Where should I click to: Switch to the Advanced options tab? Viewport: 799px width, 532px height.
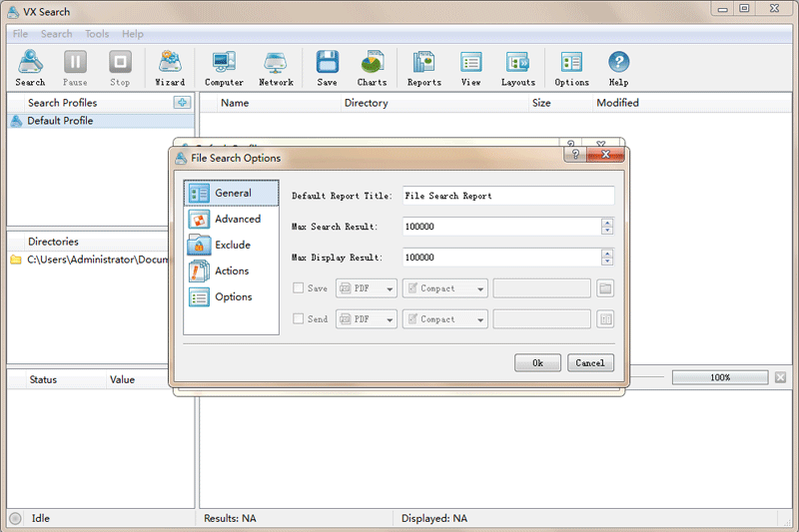(x=237, y=219)
